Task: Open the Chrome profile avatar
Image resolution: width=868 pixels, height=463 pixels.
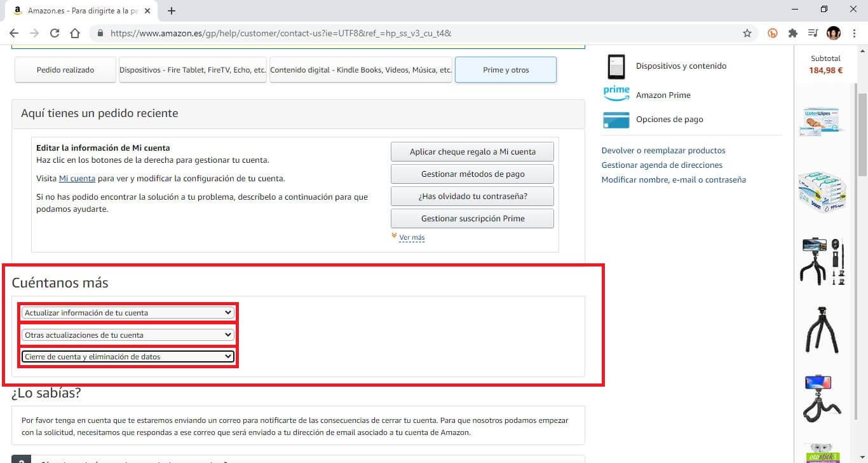Action: (x=833, y=33)
